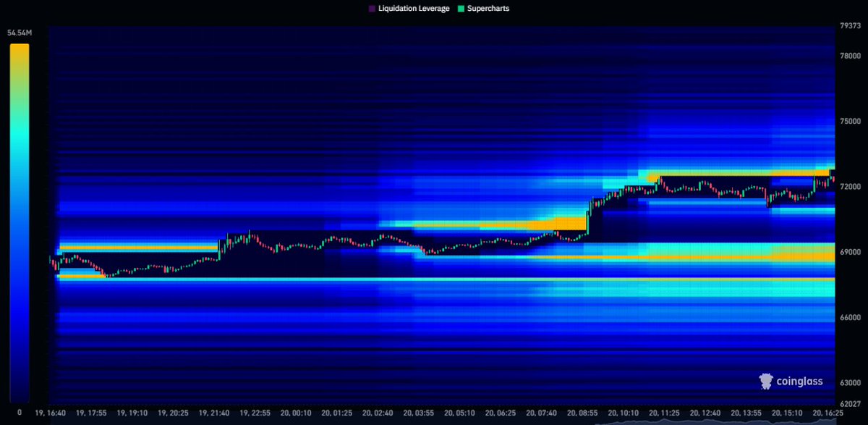The height and width of the screenshot is (425, 868).
Task: Click the 0 scale minimum label
Action: tap(20, 412)
